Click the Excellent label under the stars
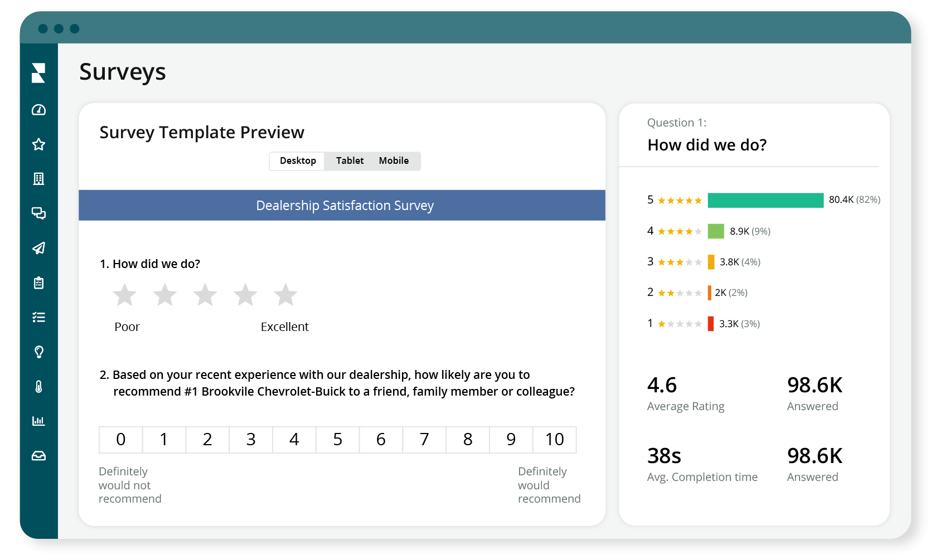945x560 pixels. [x=284, y=327]
